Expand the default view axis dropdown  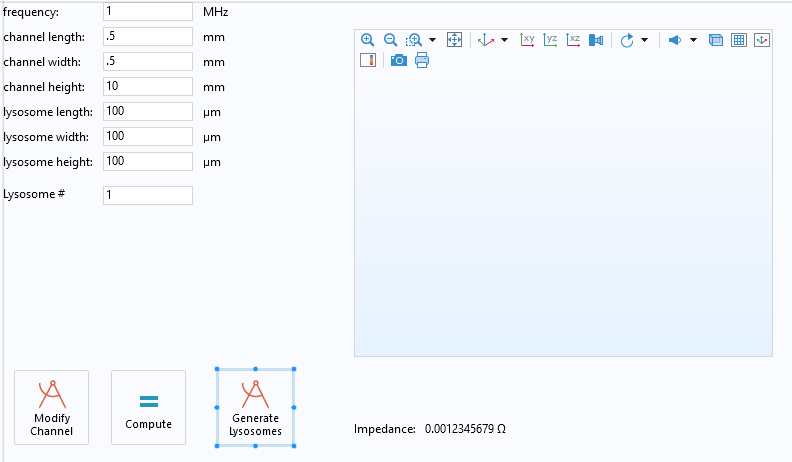click(x=504, y=40)
